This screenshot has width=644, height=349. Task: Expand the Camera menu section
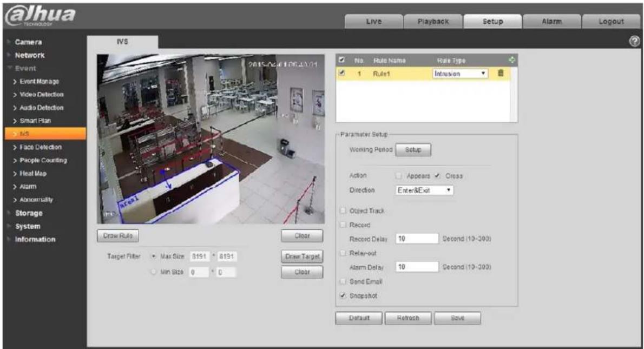[28, 42]
